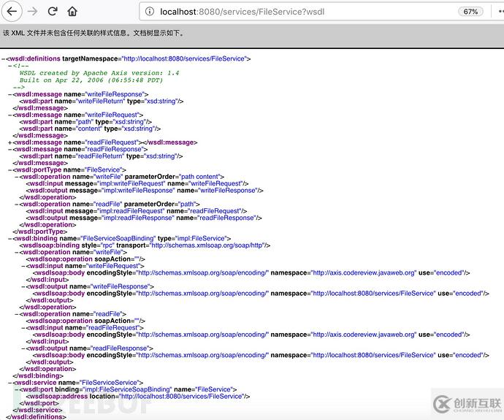Click the Forward navigation arrow
This screenshot has height=420, width=504.
[32, 12]
